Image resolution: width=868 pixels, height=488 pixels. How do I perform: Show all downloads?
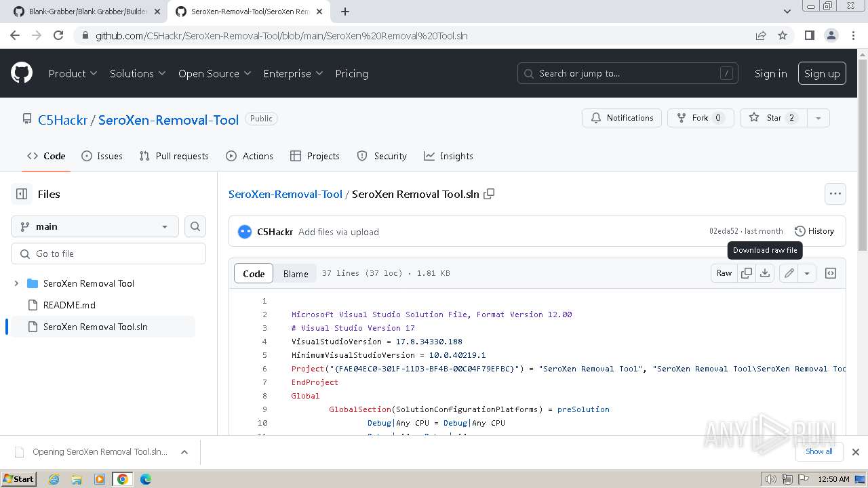point(818,451)
